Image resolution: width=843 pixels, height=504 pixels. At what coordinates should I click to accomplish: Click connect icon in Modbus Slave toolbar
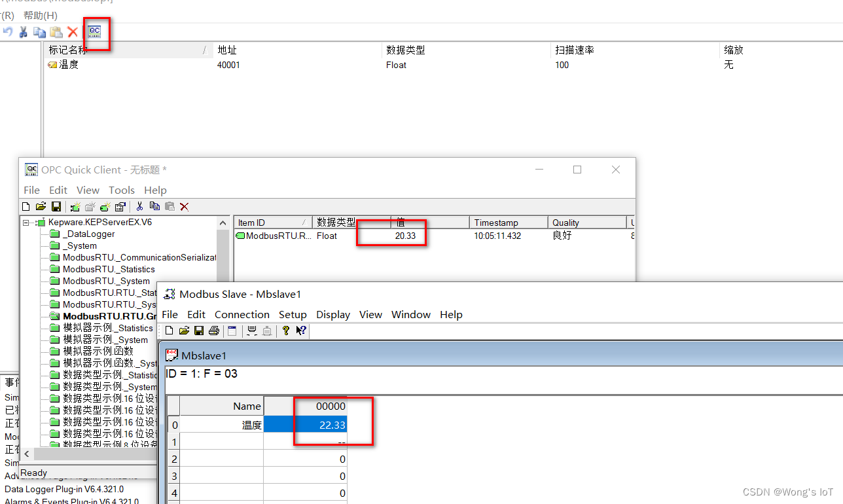pyautogui.click(x=251, y=331)
